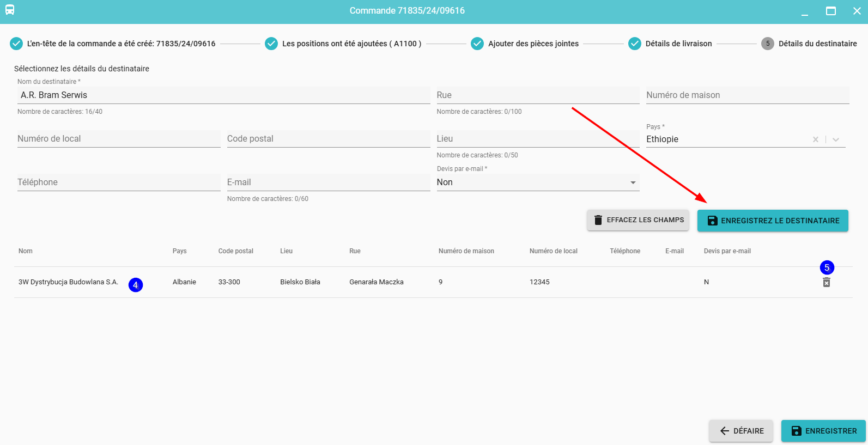Click the Défaire back button
The width and height of the screenshot is (868, 445).
741,431
